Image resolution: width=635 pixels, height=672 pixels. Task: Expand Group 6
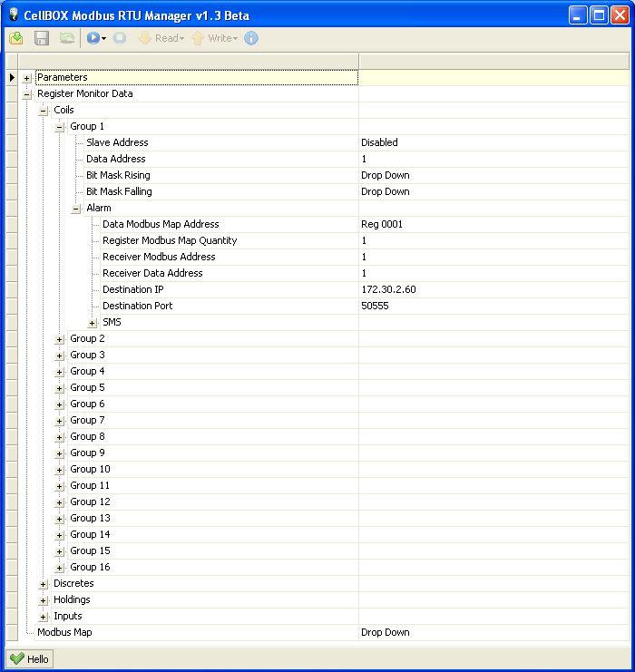click(x=60, y=404)
